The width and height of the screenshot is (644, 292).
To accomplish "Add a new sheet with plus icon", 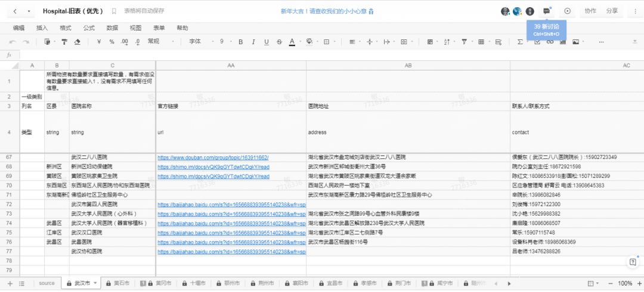I will 10,284.
